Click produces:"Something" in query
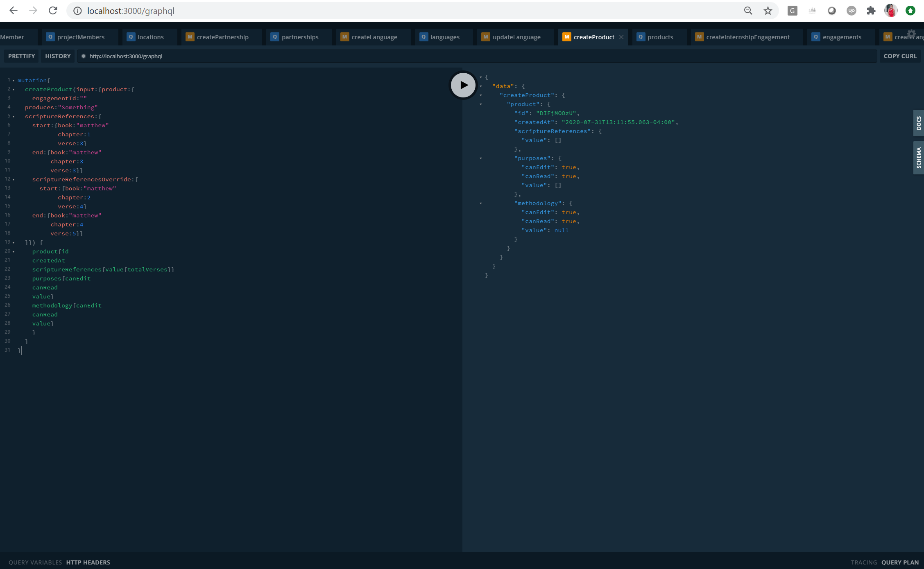 61,108
